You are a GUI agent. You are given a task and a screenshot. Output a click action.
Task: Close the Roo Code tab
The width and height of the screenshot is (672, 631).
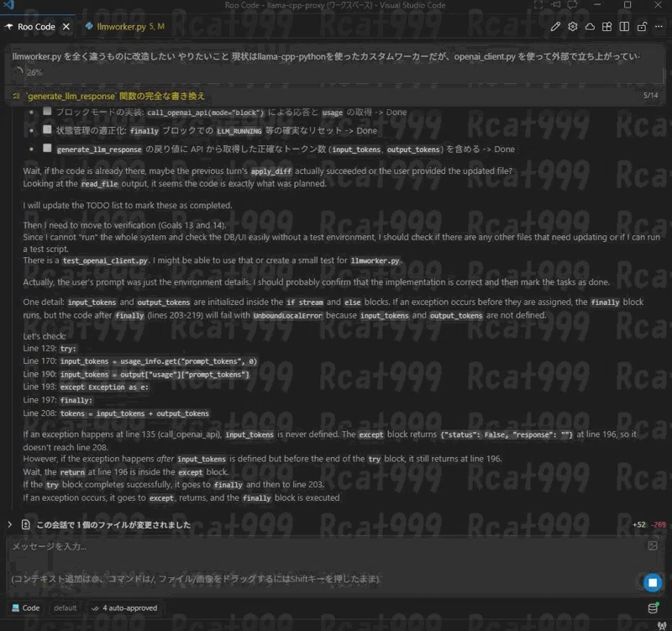click(x=66, y=27)
